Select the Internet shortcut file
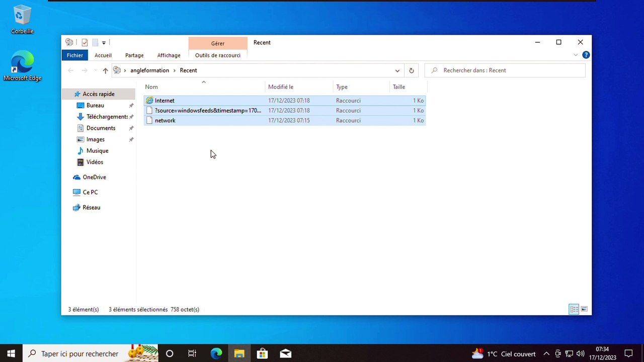 285,101
